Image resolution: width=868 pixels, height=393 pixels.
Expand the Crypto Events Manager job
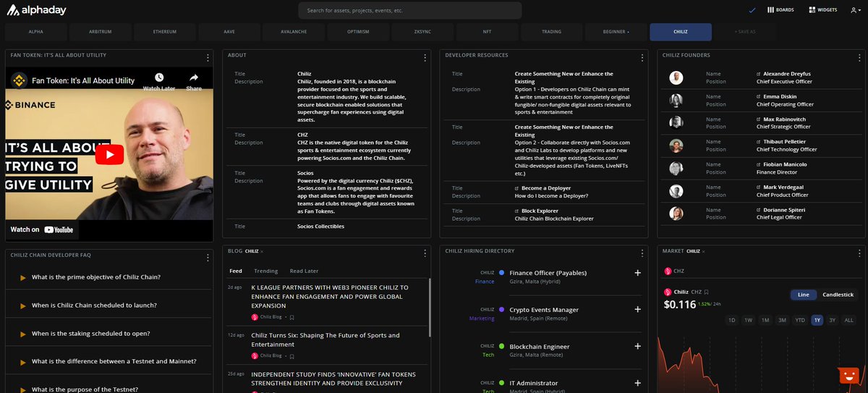tap(637, 309)
